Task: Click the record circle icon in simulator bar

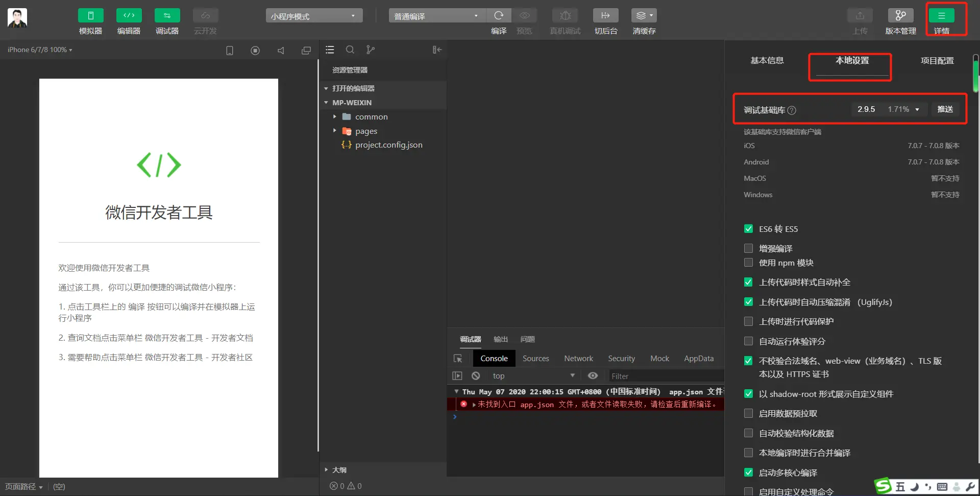Action: coord(255,50)
